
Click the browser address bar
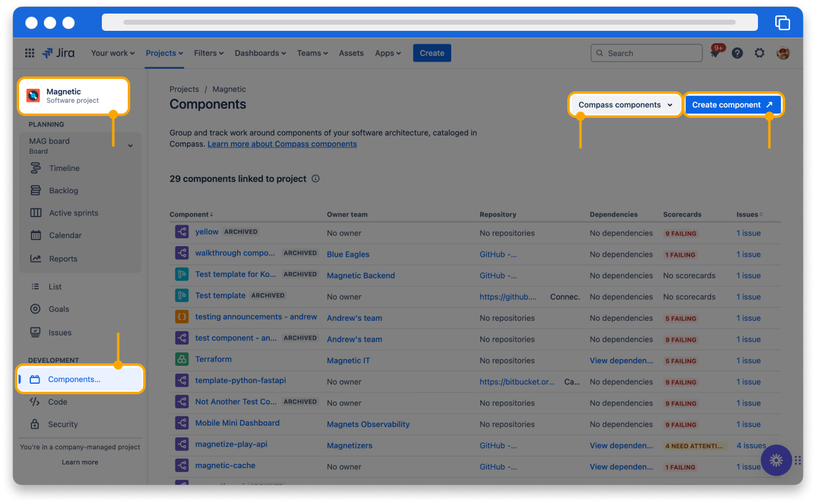(430, 22)
